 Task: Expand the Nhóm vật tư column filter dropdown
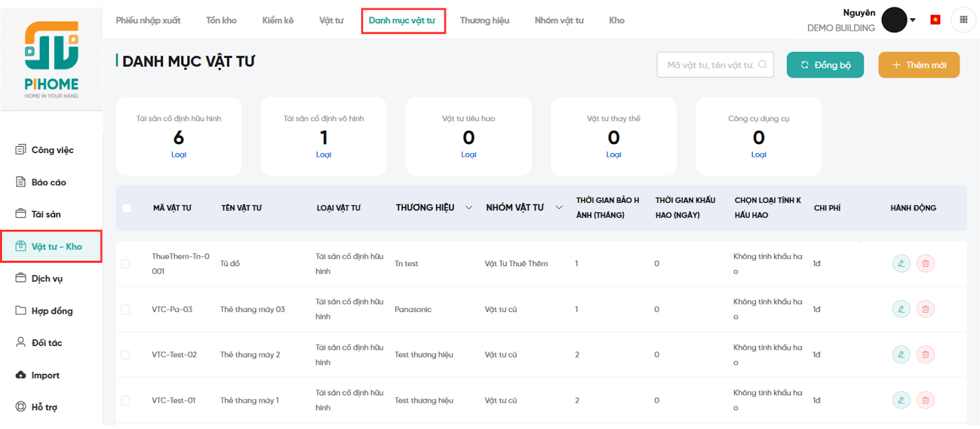(559, 207)
